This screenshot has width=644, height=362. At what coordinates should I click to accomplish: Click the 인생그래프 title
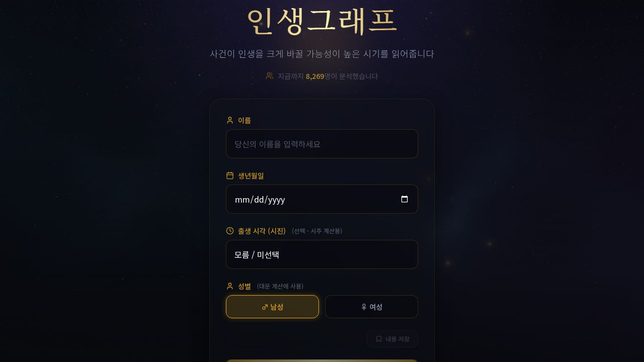(x=322, y=21)
